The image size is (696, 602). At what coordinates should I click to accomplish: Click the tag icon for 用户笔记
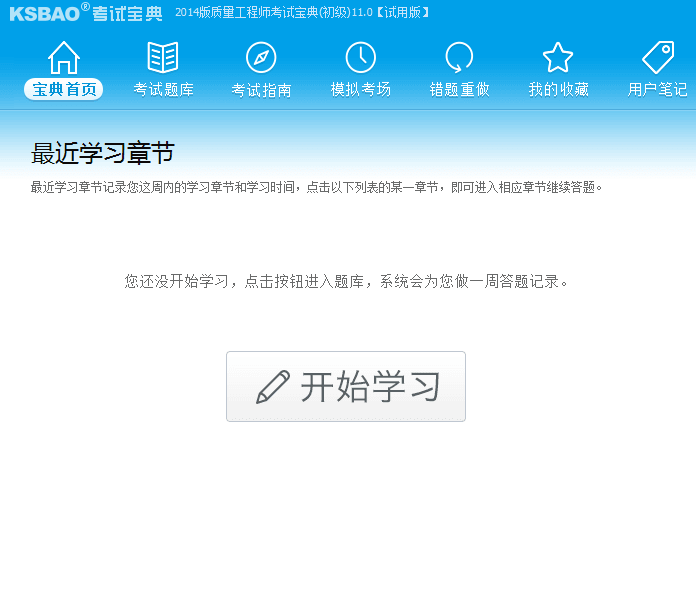tap(658, 57)
